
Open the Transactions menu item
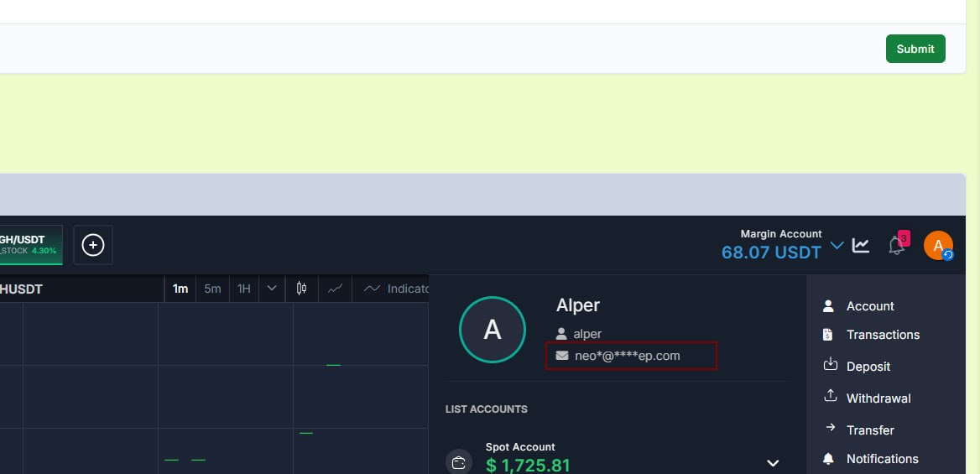883,336
